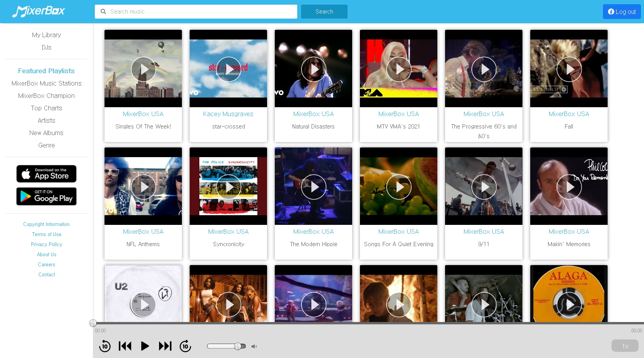
Task: Download on the App Store badge
Action: pos(46,174)
